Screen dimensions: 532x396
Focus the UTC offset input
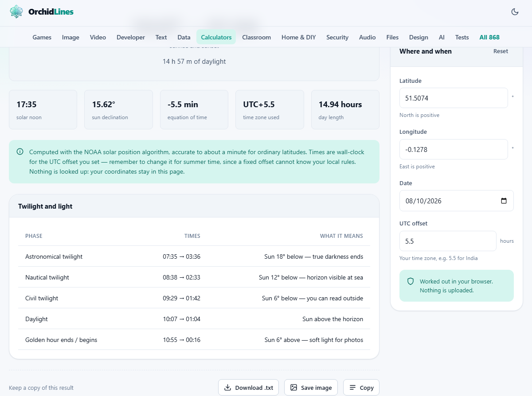click(x=448, y=241)
